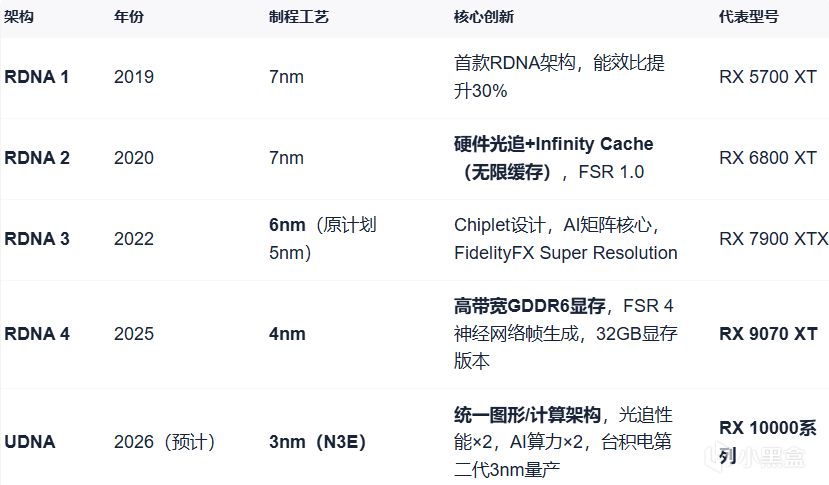Viewport: 829px width, 485px height.
Task: Click the RX 10000系列 model cell
Action: 767,442
